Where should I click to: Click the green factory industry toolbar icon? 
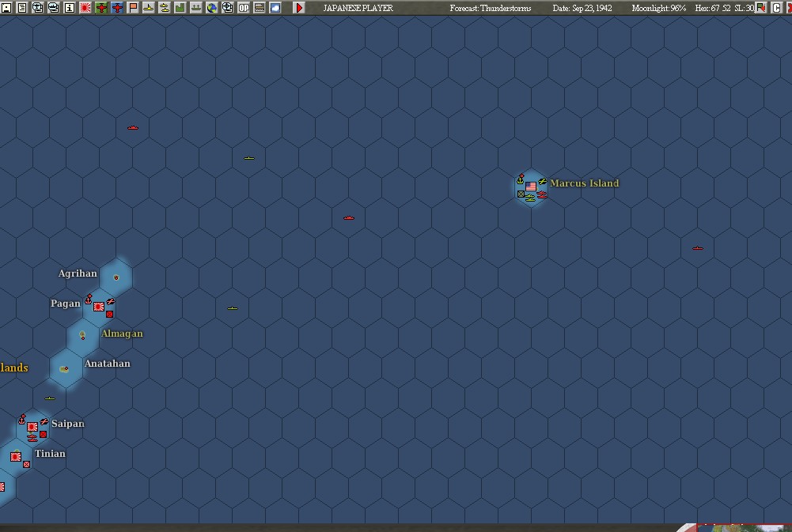[x=180, y=8]
